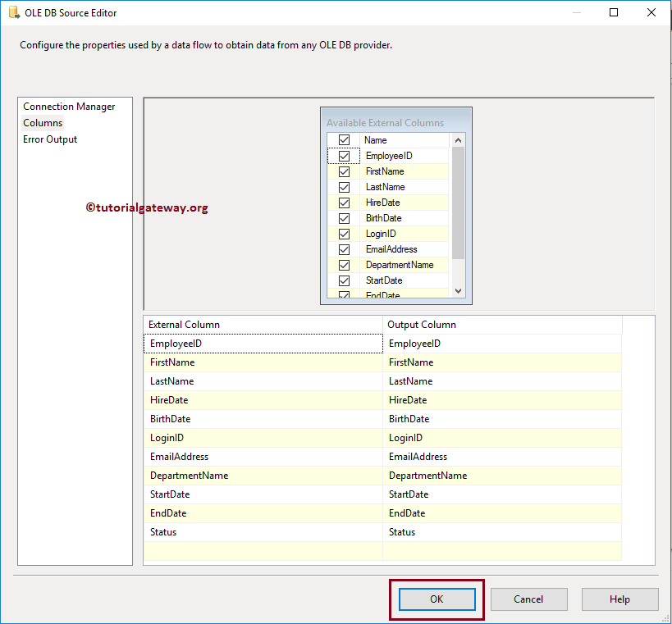Uncheck the HireDate external column
Image resolution: width=672 pixels, height=624 pixels.
pos(344,203)
